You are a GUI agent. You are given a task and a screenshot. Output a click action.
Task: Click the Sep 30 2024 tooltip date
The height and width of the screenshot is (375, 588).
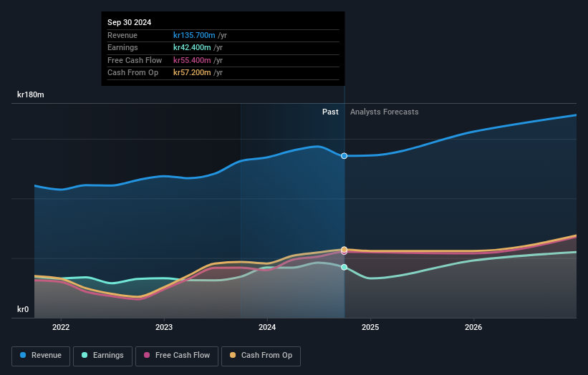click(130, 22)
